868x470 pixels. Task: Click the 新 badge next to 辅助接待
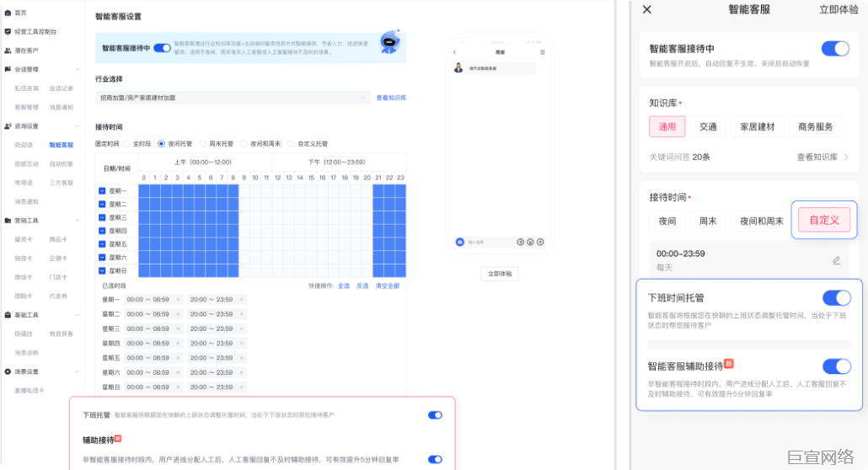[118, 439]
